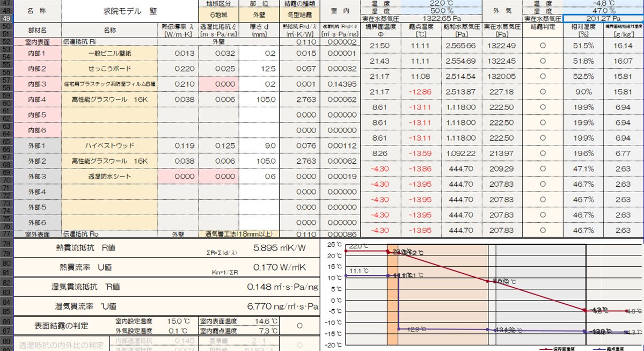644x351 pixels.
Task: Click the 0.170 W/㎡K U value result
Action: pyautogui.click(x=279, y=267)
